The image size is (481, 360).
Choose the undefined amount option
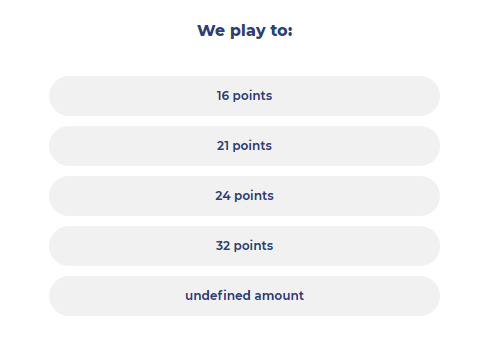pos(244,296)
